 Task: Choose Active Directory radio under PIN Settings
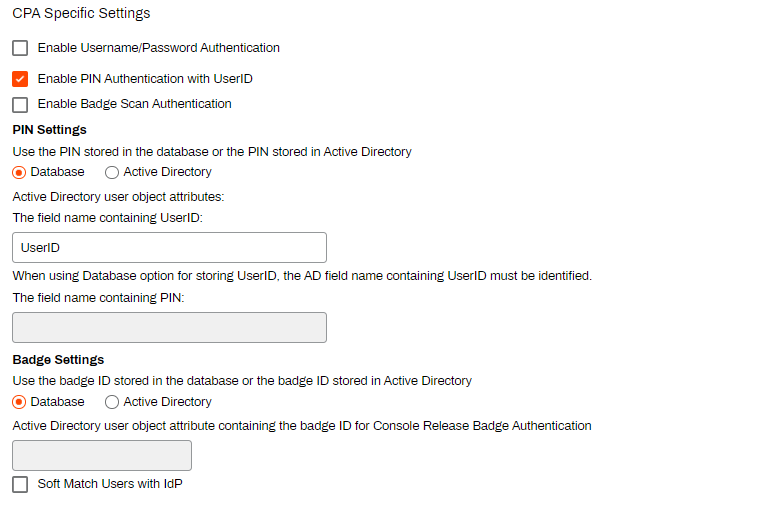pos(112,172)
